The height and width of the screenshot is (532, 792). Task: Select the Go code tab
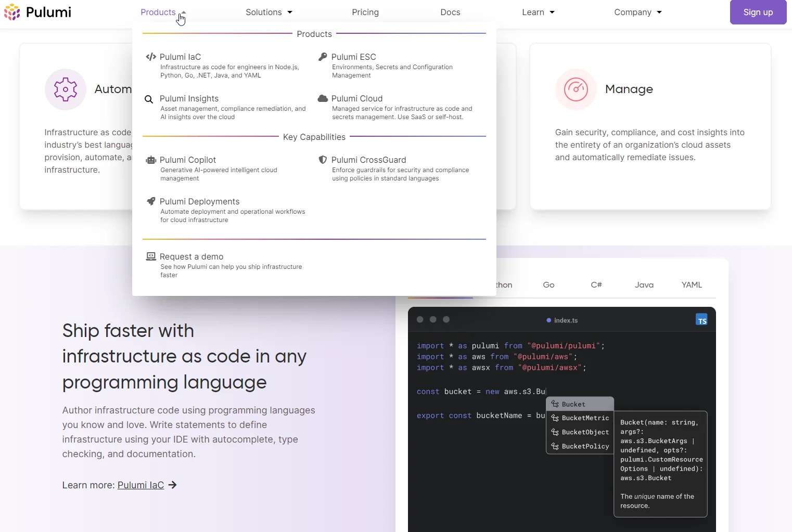548,285
